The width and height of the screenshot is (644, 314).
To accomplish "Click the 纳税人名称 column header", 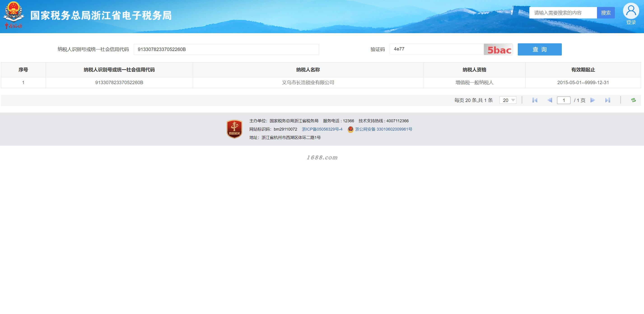I will coord(308,70).
